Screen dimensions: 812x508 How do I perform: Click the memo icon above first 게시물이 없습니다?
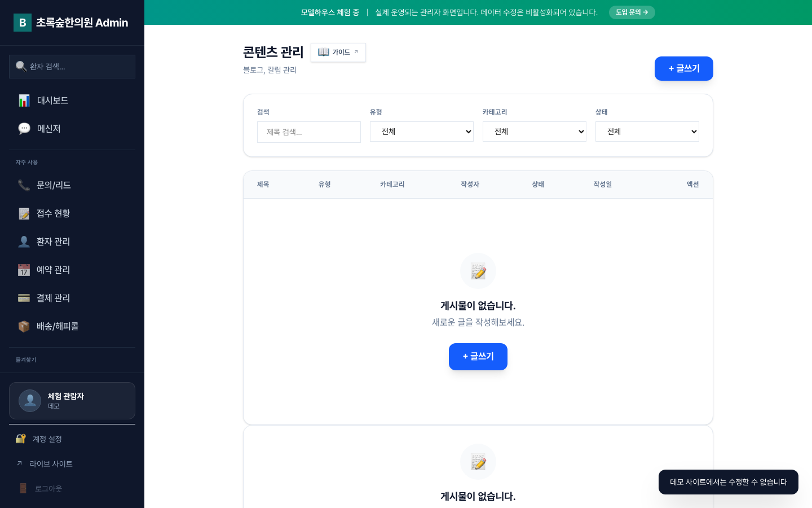click(478, 271)
